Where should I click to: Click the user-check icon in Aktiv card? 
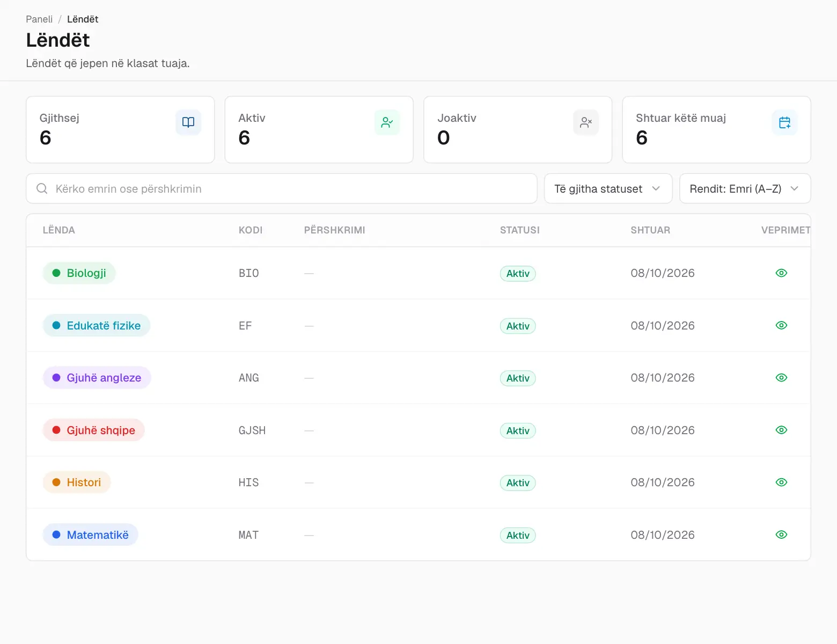[x=387, y=122]
